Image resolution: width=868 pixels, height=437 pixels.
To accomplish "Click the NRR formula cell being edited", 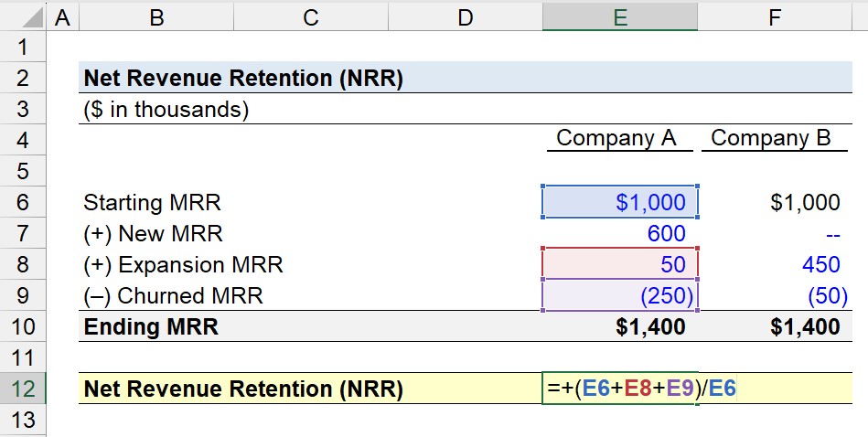I will pos(620,389).
